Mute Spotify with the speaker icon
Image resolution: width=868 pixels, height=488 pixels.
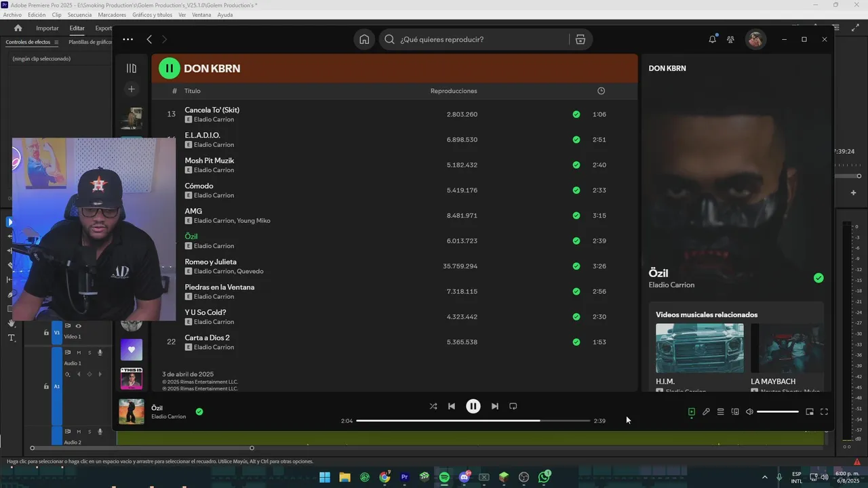749,411
